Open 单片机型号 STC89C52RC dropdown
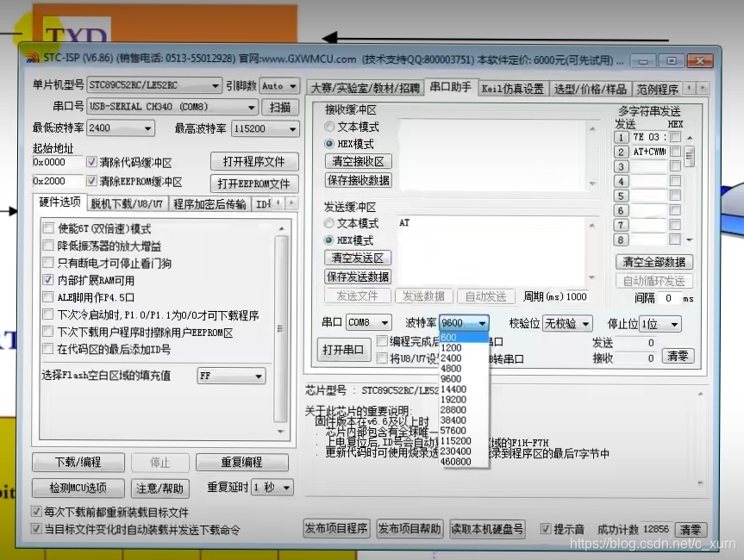Viewport: 744px width, 560px height. tap(154, 85)
